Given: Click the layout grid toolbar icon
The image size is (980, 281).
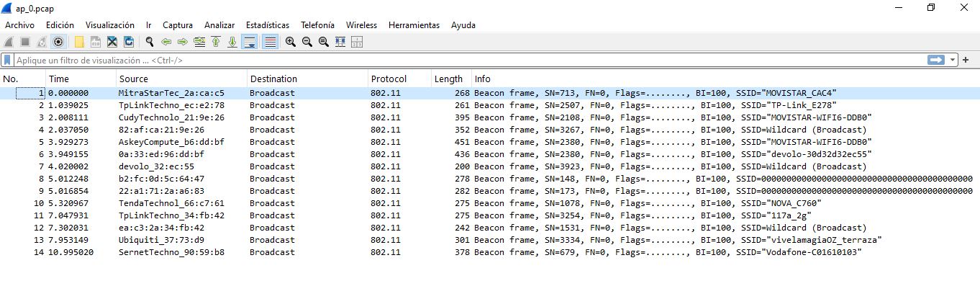Looking at the screenshot, I should (356, 42).
